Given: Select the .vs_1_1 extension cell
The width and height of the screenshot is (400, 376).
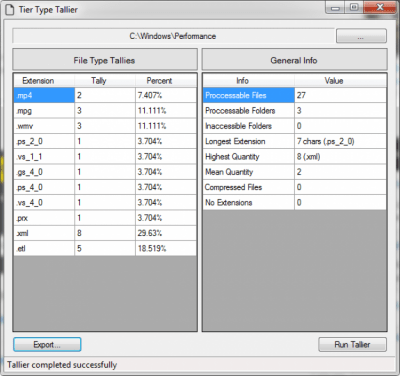Looking at the screenshot, I should 44,157.
